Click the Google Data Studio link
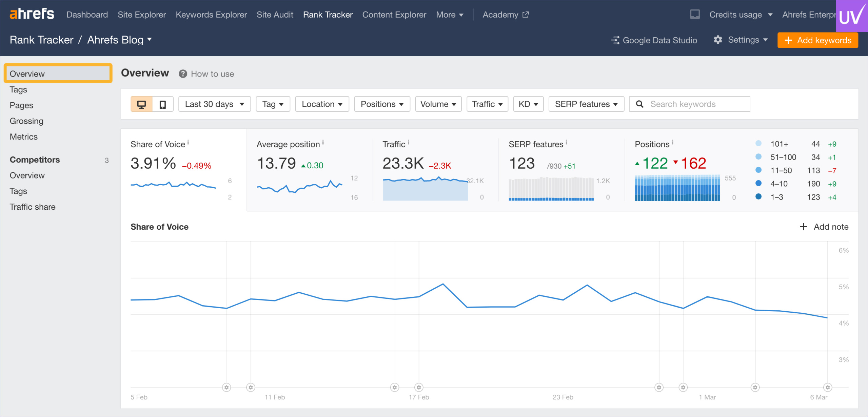Image resolution: width=868 pixels, height=417 pixels. point(654,40)
